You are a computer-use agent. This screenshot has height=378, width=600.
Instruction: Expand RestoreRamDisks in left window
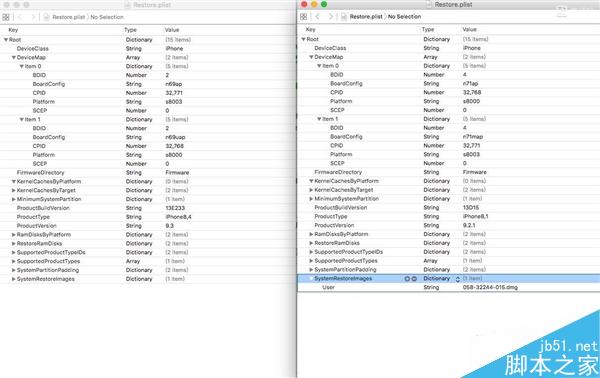pos(13,244)
